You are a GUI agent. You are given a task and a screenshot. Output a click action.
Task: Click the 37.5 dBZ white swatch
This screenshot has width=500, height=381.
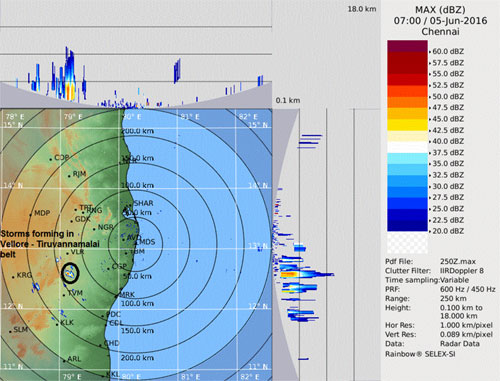point(407,147)
